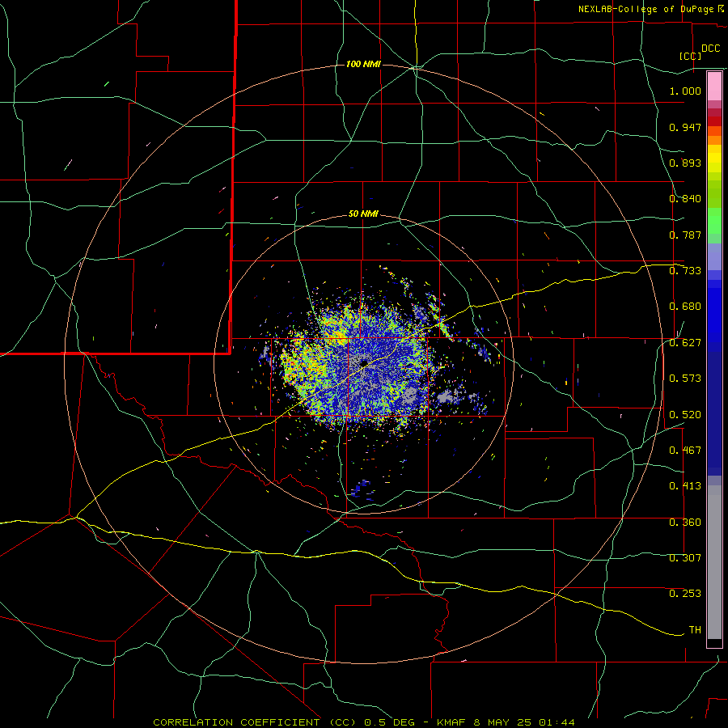Screen dimensions: 728x728
Task: Select the 0.947 legend value
Action: [x=685, y=127]
